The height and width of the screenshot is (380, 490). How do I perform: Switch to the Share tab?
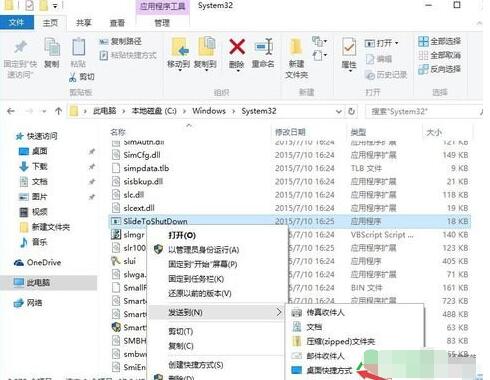point(84,23)
